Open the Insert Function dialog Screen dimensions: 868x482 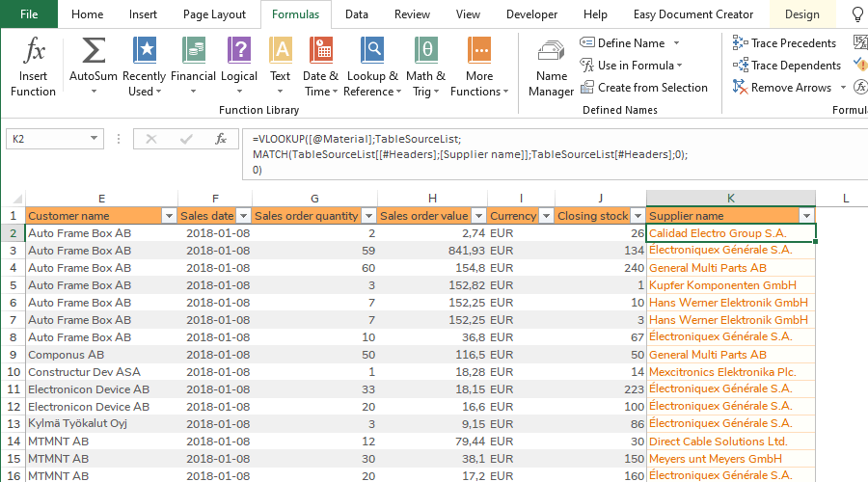tap(33, 67)
